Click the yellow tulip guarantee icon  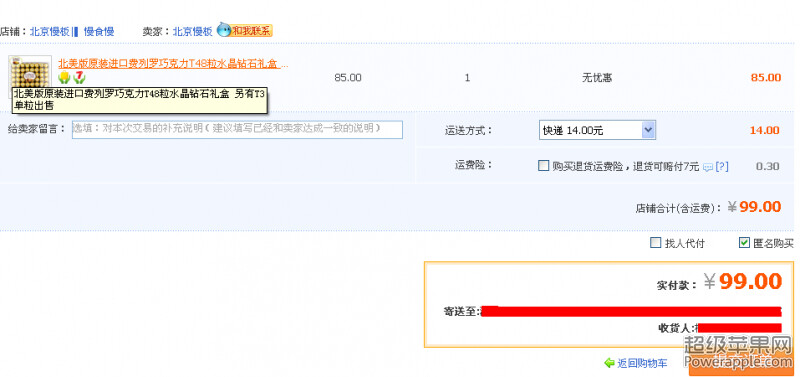(x=64, y=78)
